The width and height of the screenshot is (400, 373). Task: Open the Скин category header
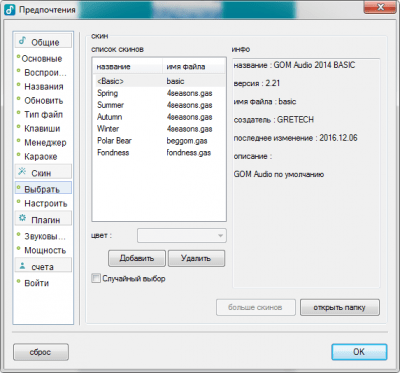43,172
